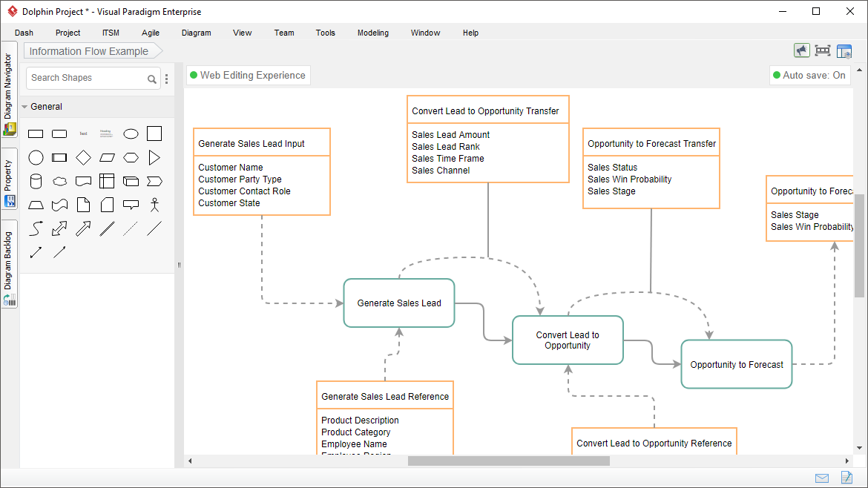Open the mail icon in status bar
This screenshot has height=488, width=868.
(x=822, y=478)
